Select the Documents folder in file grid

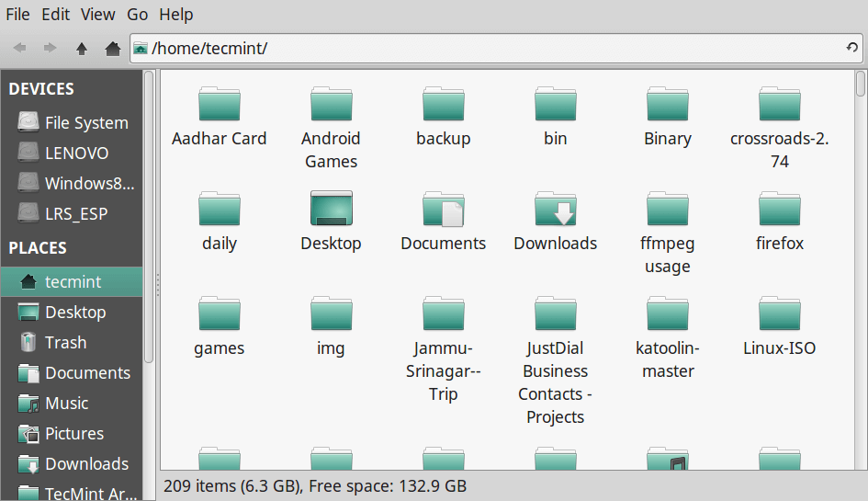(x=443, y=210)
